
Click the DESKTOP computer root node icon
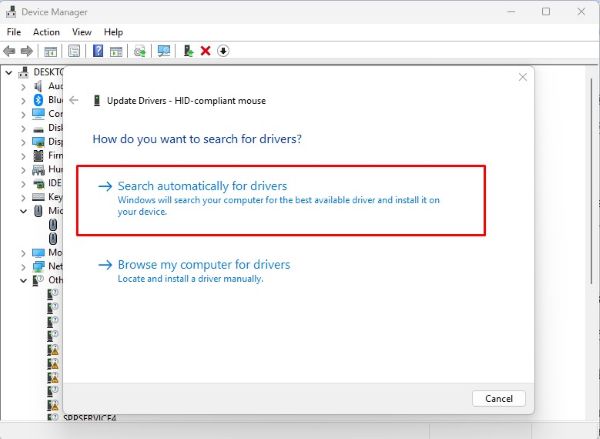(24, 72)
